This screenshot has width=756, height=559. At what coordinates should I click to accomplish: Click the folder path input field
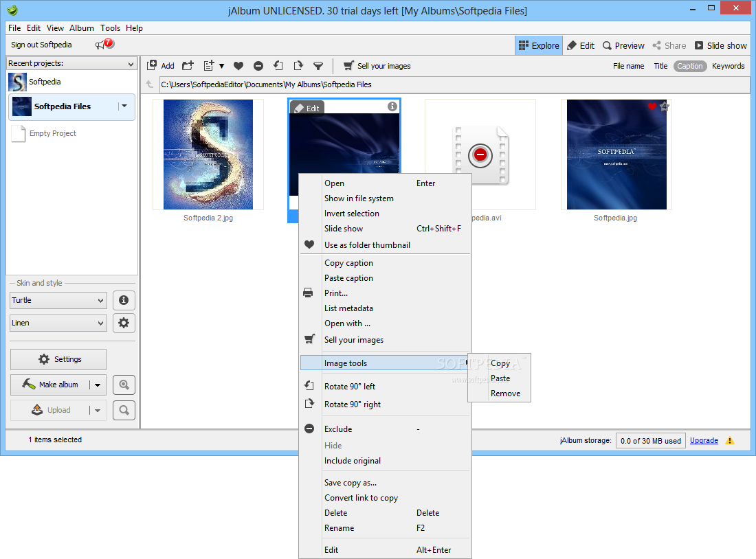454,84
